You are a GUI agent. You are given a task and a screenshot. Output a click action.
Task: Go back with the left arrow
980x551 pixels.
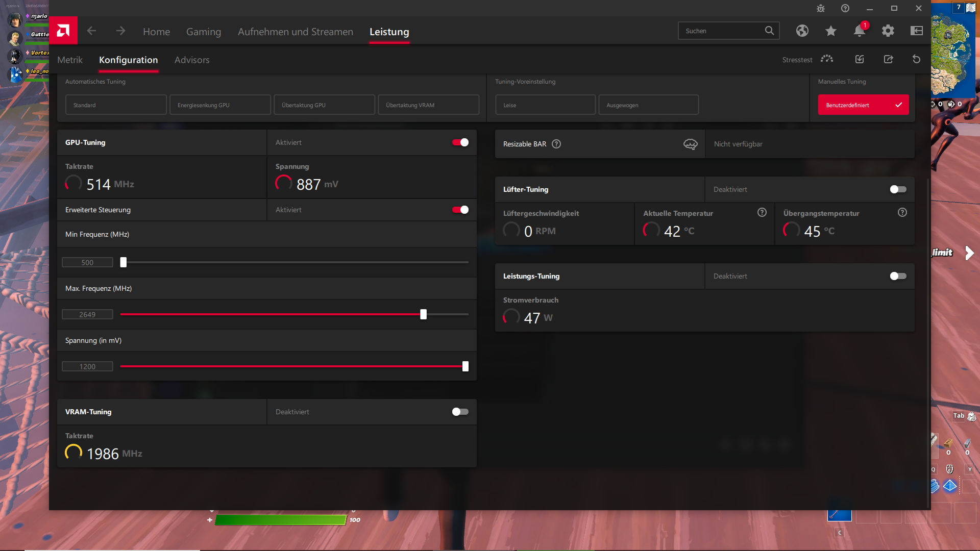[x=91, y=31]
